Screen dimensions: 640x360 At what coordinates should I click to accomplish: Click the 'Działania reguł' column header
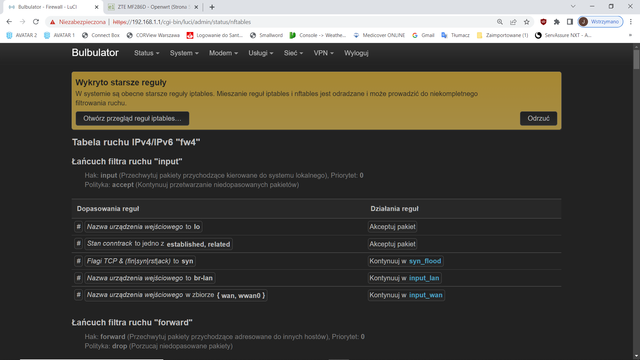[394, 209]
